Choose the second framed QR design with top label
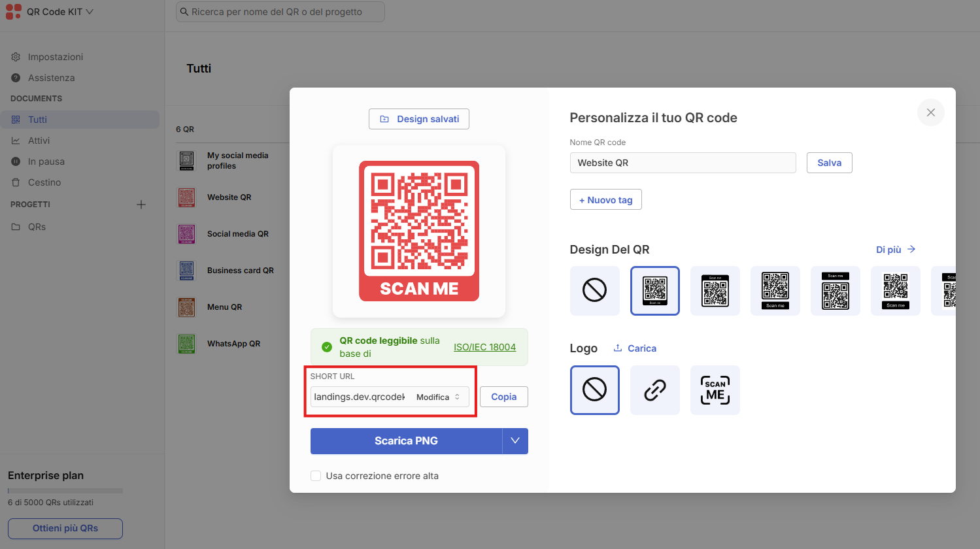The width and height of the screenshot is (980, 549). (715, 291)
